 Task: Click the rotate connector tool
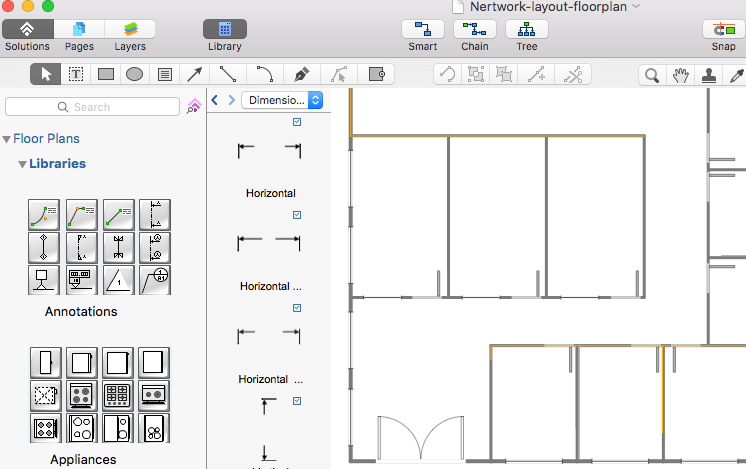447,75
